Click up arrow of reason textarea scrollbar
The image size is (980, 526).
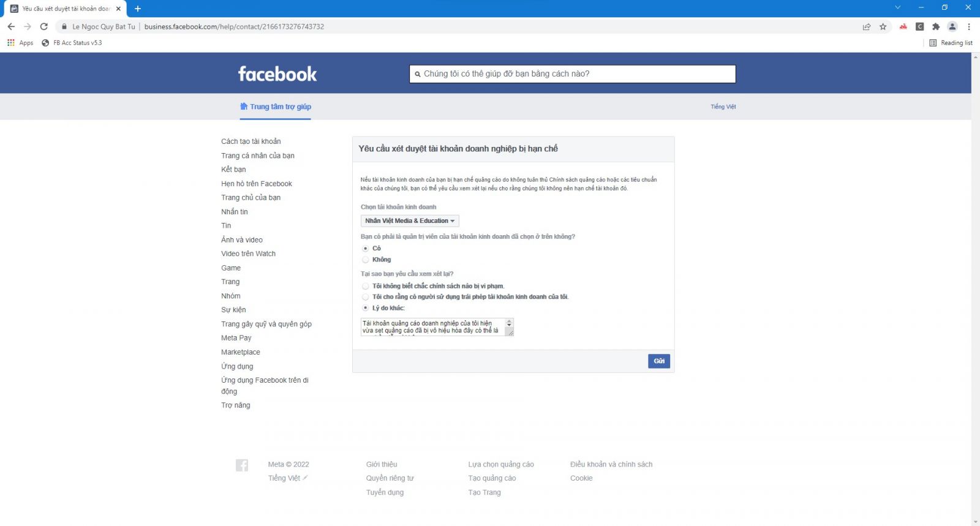coord(509,321)
